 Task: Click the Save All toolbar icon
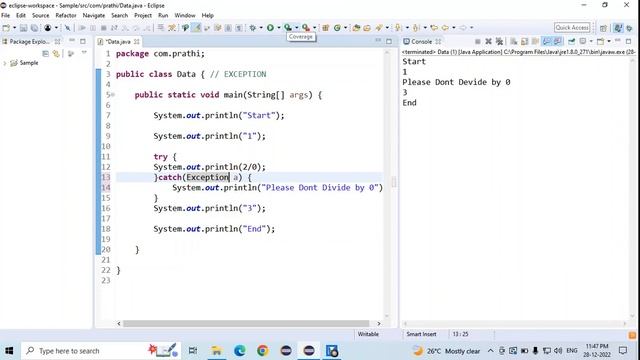(35, 28)
